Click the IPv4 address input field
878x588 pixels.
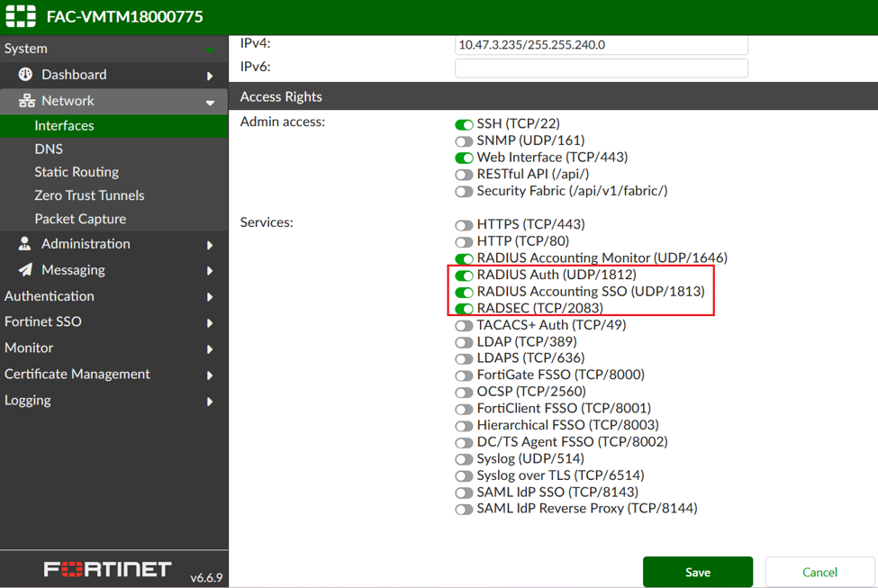[x=602, y=45]
